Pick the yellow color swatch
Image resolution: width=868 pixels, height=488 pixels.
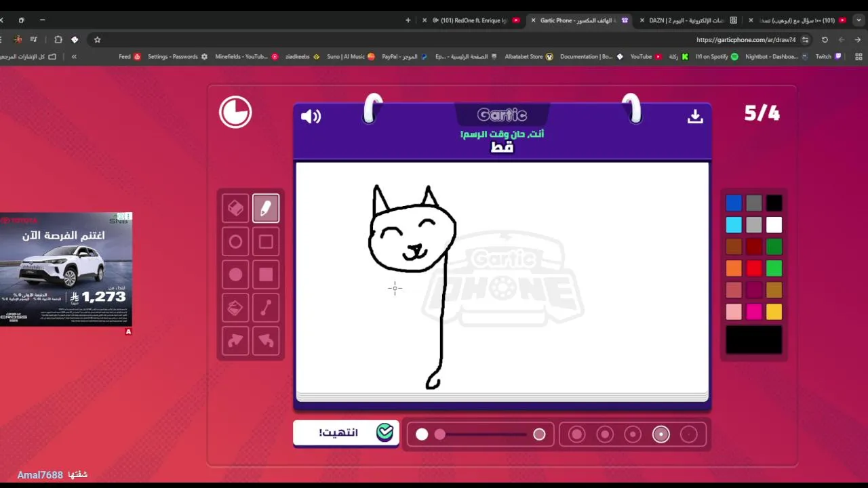coord(774,312)
